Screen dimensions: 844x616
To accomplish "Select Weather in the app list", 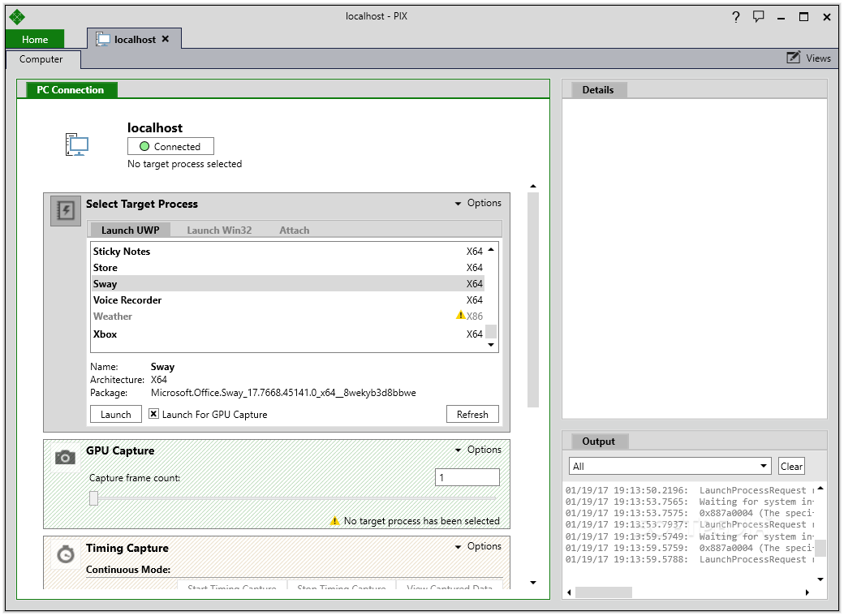I will 288,316.
